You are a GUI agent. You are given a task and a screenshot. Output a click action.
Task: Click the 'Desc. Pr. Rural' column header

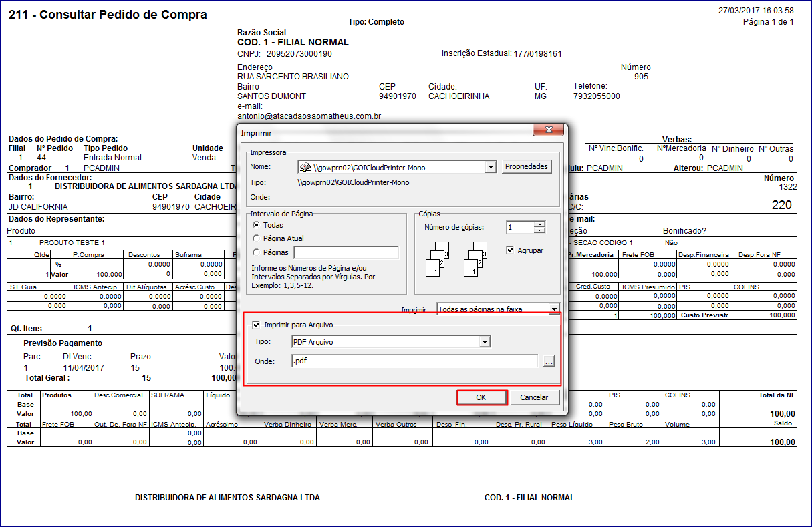click(x=518, y=424)
